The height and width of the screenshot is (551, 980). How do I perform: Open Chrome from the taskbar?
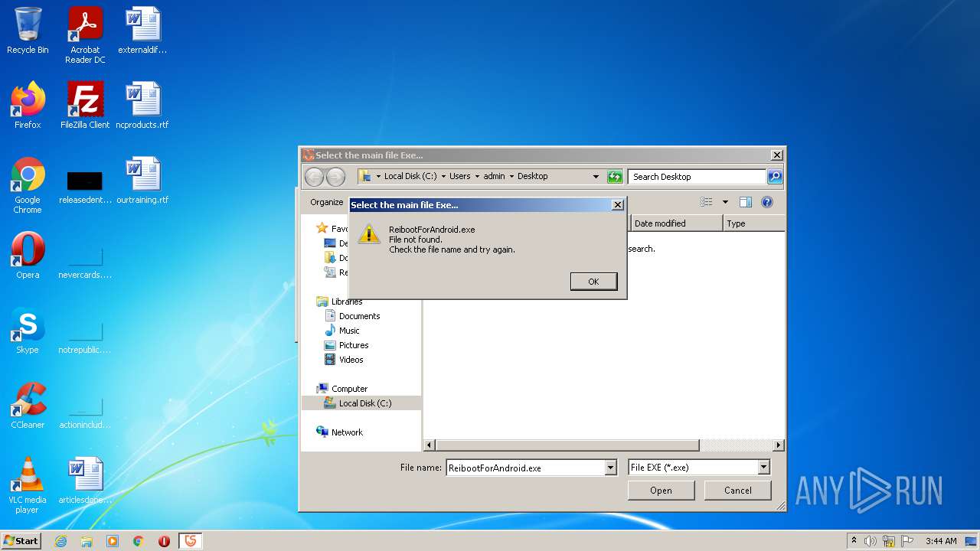(x=139, y=541)
